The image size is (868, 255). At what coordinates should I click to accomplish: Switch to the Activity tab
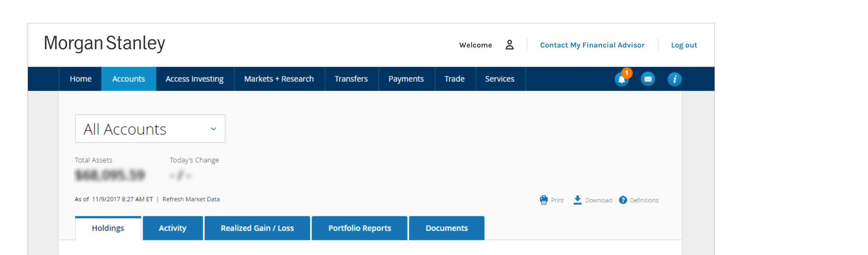click(173, 228)
